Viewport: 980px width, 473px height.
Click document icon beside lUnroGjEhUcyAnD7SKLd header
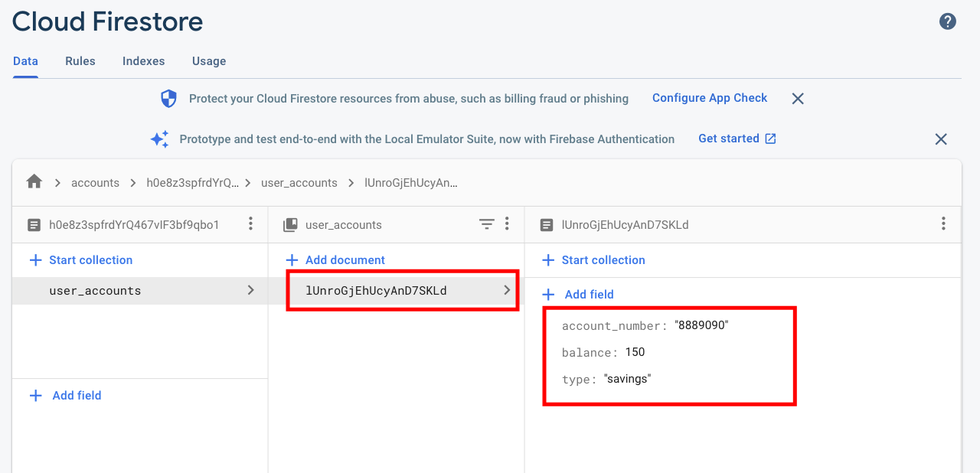[547, 225]
